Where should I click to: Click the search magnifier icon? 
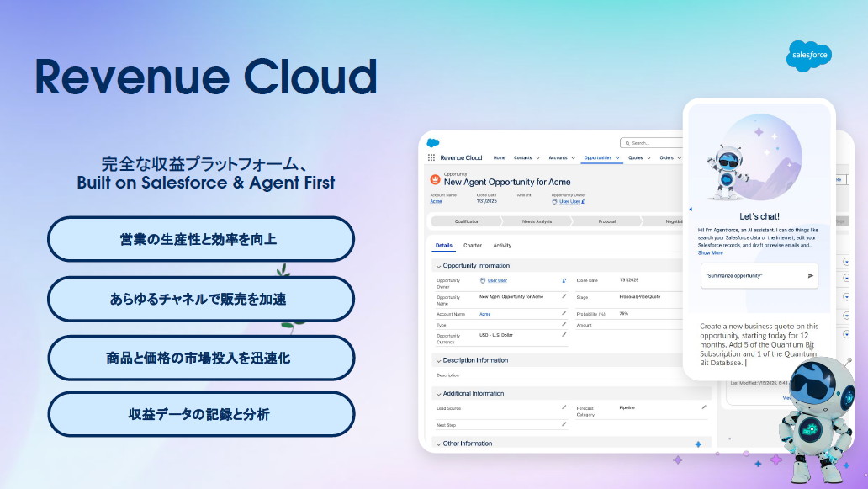coord(627,143)
